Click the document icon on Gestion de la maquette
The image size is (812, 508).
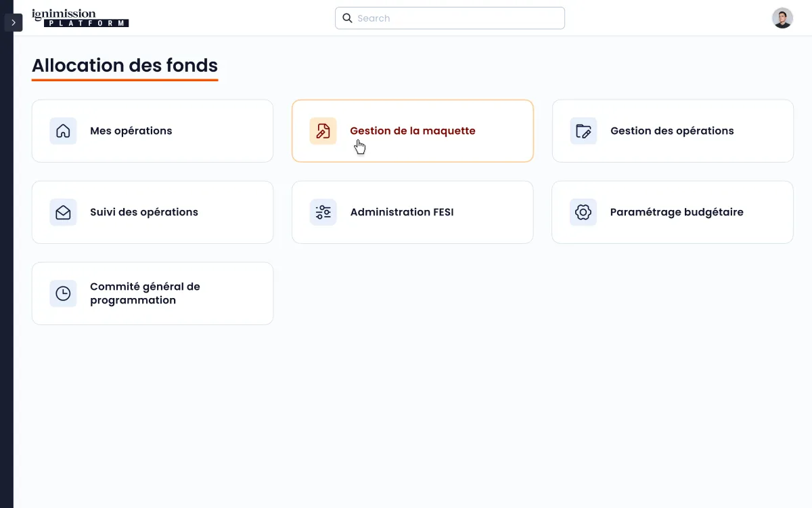323,131
